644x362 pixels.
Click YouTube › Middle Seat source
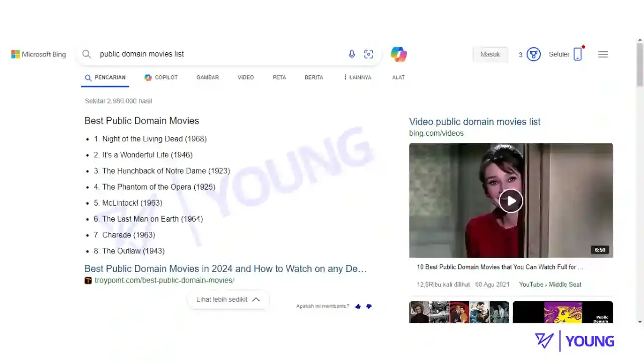click(550, 285)
